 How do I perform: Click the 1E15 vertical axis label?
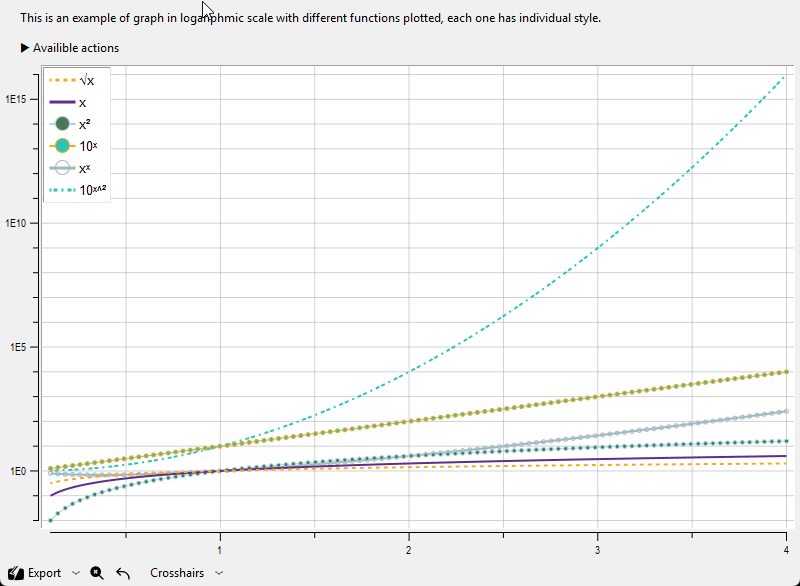pos(15,99)
